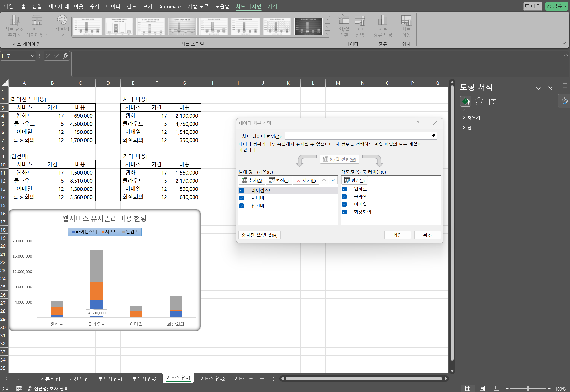The height and width of the screenshot is (392, 570).
Task: Click the 확인 button in the dialog
Action: click(x=397, y=235)
